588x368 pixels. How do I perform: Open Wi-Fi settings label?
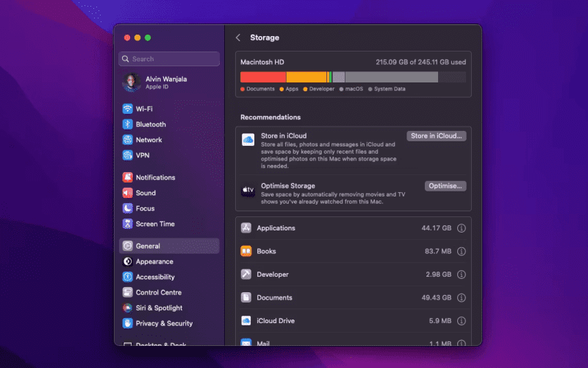144,109
